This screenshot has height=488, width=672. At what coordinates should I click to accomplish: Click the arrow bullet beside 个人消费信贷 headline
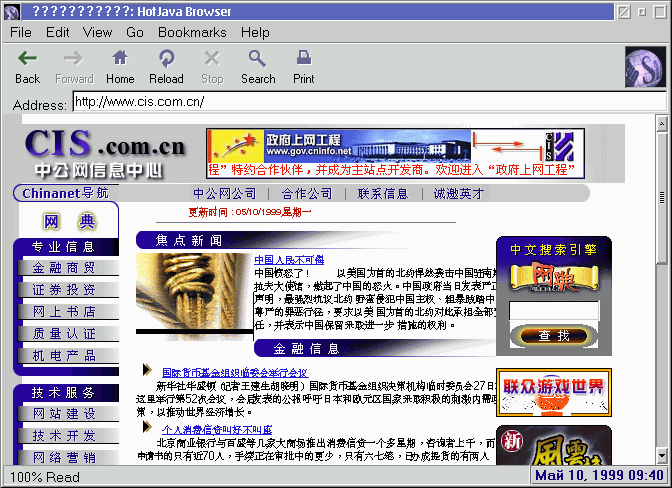147,427
